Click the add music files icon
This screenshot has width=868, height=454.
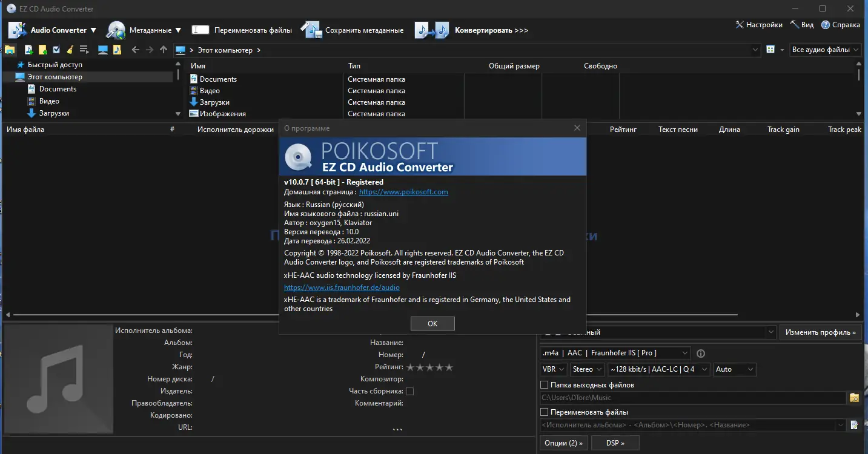point(28,50)
